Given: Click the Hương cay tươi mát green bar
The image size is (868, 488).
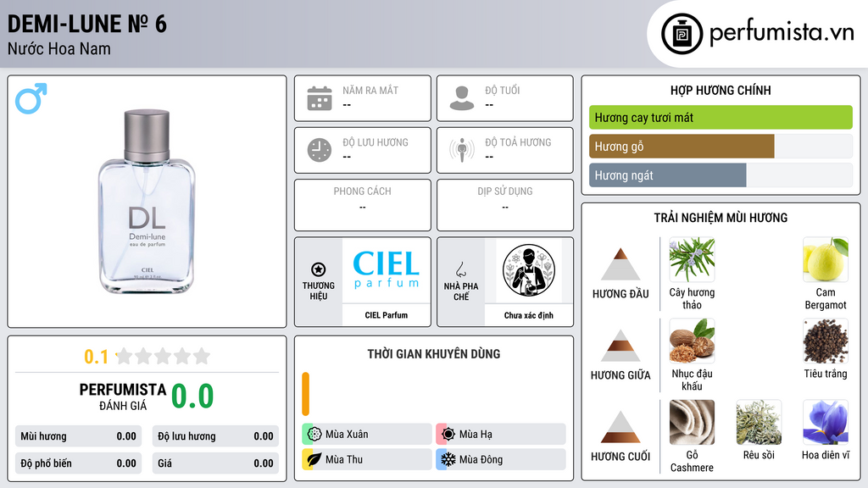Looking at the screenshot, I should (x=721, y=117).
